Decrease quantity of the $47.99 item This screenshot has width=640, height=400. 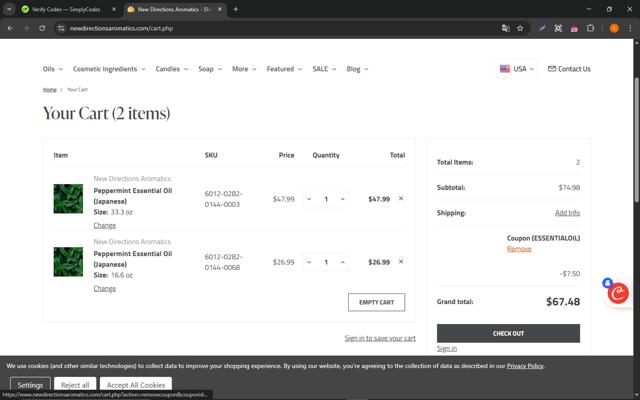[x=309, y=199]
